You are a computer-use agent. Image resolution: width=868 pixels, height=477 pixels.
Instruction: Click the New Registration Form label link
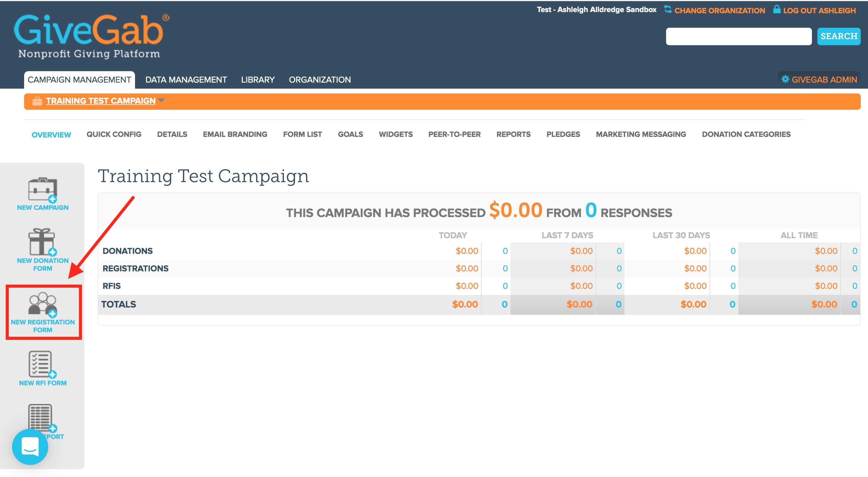click(x=43, y=326)
